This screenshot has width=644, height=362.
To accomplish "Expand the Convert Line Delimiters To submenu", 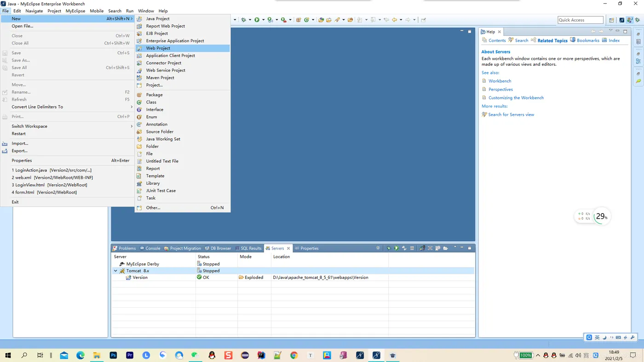I will pyautogui.click(x=68, y=107).
